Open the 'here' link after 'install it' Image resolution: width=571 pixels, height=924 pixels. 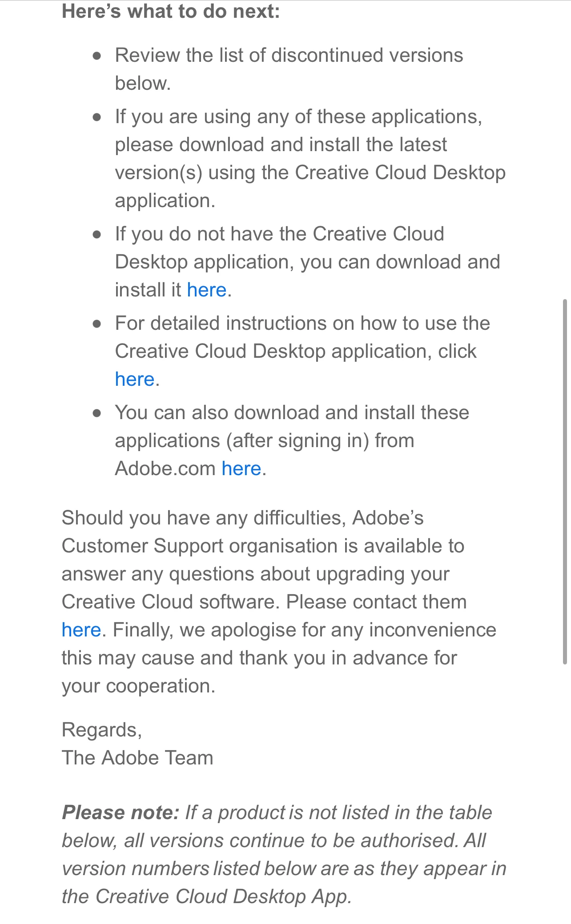pyautogui.click(x=207, y=290)
